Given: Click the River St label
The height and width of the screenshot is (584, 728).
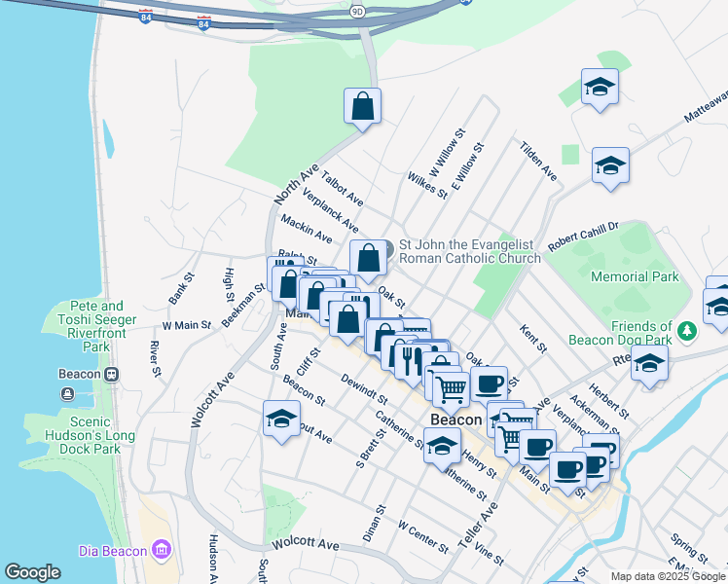Looking at the screenshot, I should [x=156, y=359].
